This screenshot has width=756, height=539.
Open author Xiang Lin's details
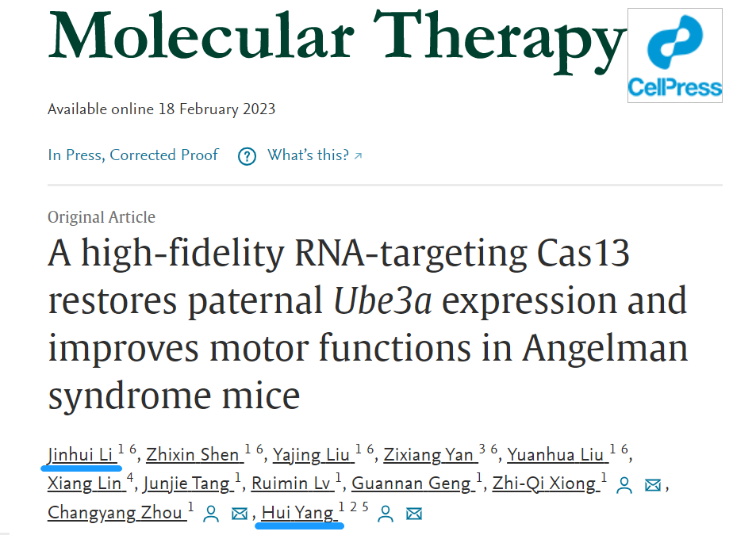click(85, 484)
